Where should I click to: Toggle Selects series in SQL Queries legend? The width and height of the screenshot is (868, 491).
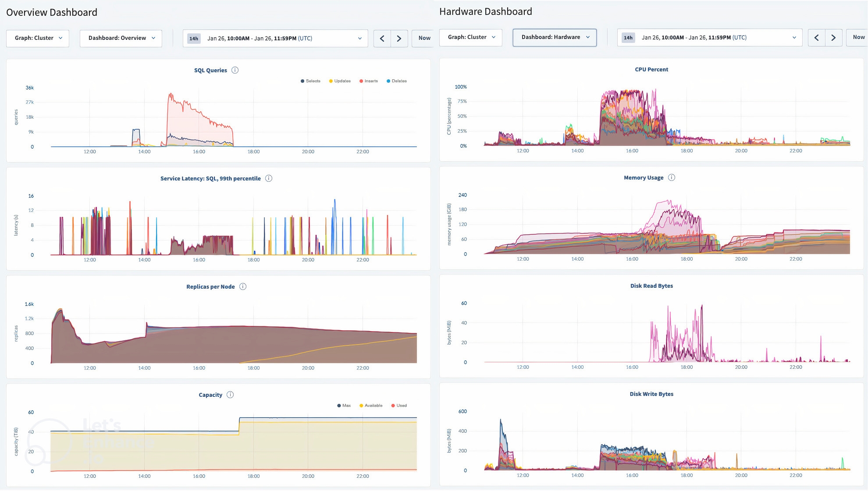(x=310, y=81)
